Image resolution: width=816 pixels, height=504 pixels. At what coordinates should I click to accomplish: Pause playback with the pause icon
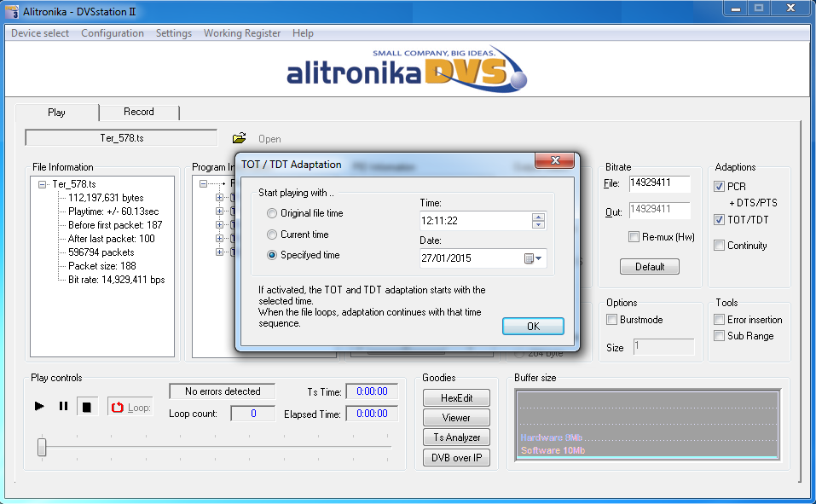63,407
